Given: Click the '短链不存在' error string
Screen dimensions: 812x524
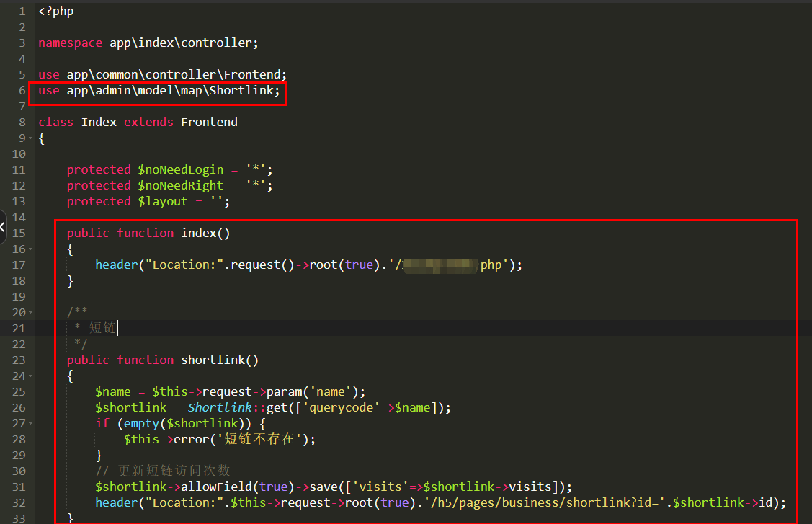Looking at the screenshot, I should click(x=259, y=440).
